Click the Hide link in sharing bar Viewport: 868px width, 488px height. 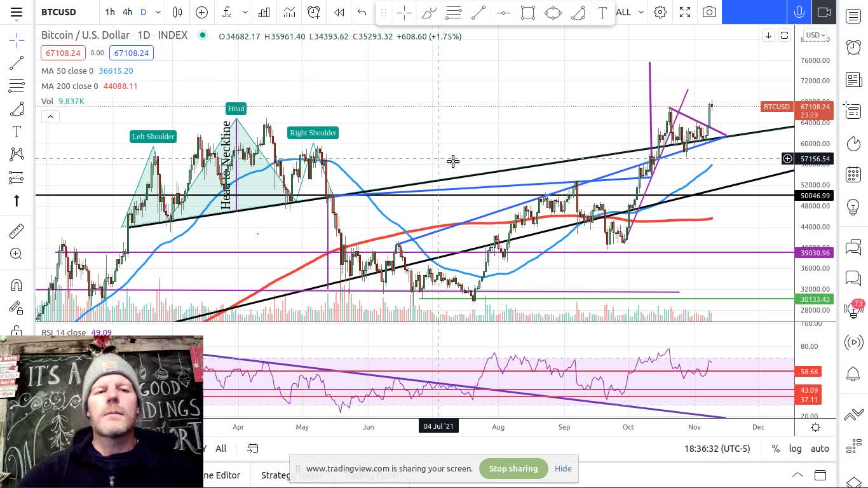[563, 468]
